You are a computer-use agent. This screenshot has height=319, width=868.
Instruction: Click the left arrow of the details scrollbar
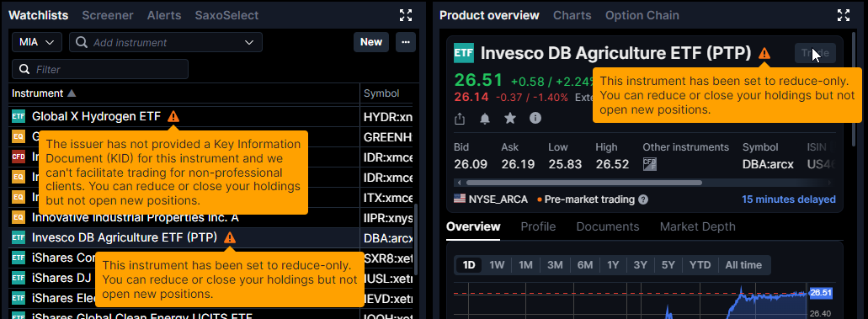(458, 182)
